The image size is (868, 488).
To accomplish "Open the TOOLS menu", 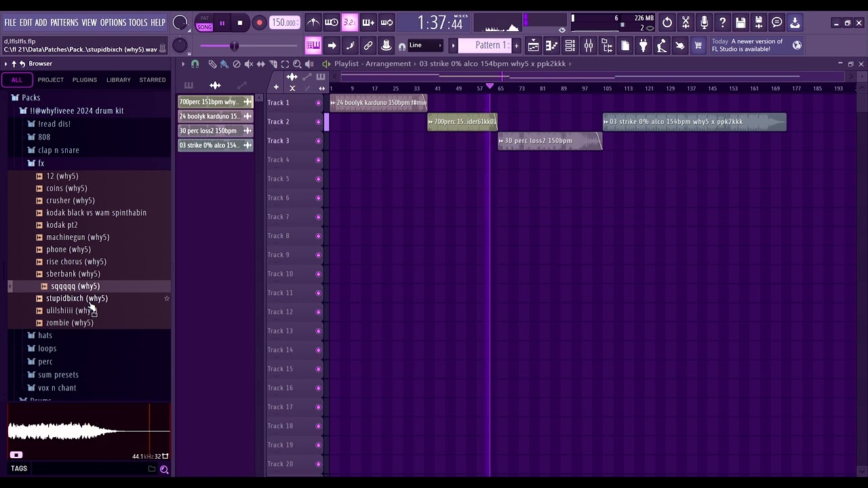I will 138,22.
